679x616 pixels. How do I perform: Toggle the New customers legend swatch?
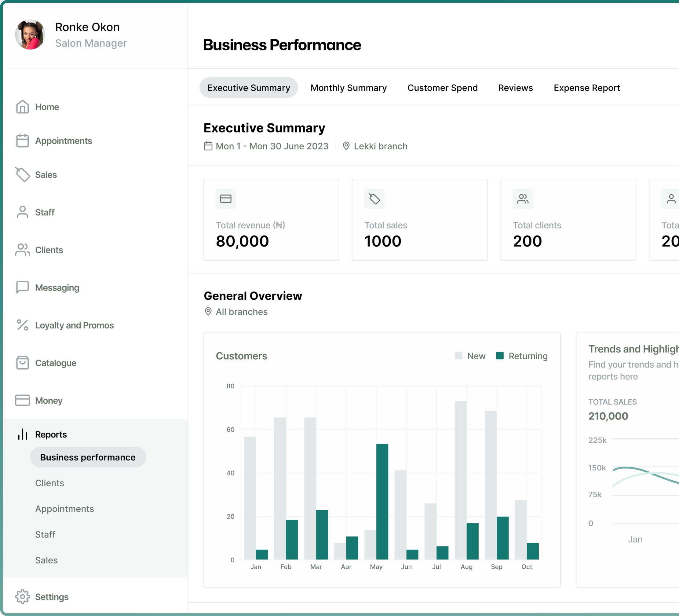pyautogui.click(x=458, y=356)
